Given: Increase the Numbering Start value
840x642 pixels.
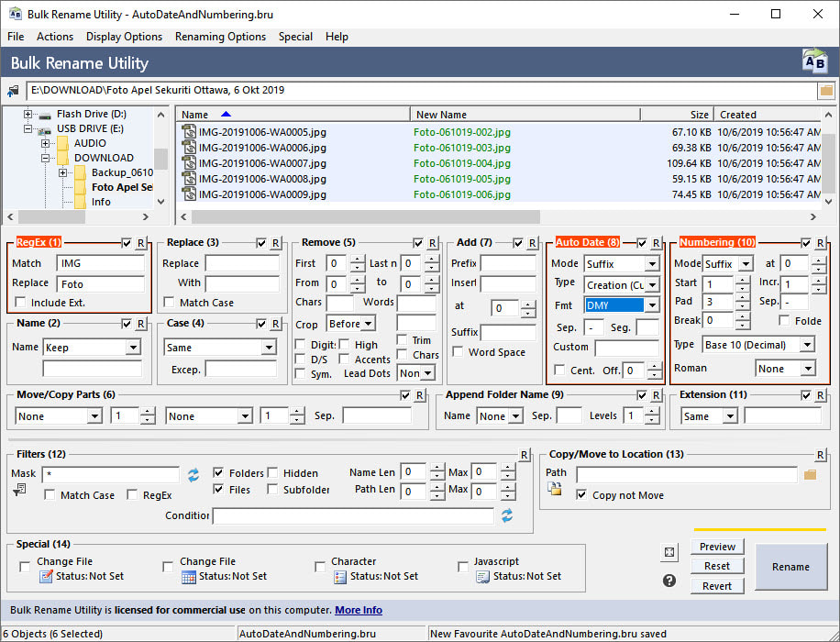Looking at the screenshot, I should 742,280.
